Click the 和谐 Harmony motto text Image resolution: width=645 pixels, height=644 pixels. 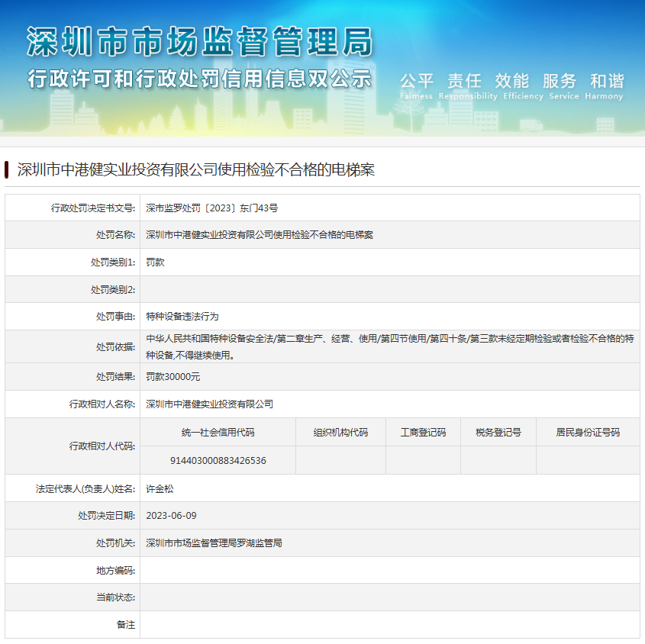tap(605, 86)
